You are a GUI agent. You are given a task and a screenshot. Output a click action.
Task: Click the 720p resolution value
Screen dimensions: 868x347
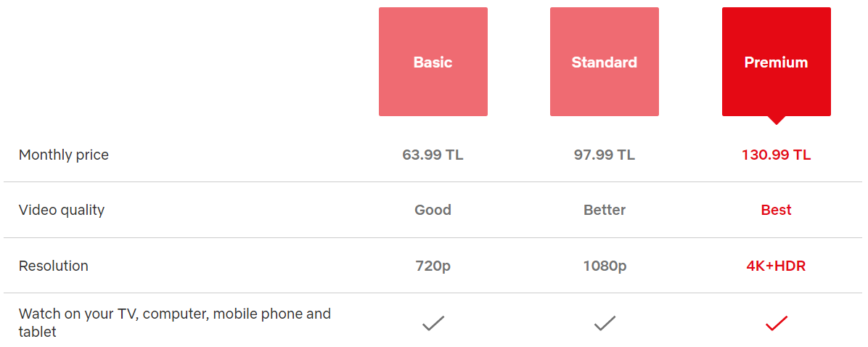(x=433, y=266)
